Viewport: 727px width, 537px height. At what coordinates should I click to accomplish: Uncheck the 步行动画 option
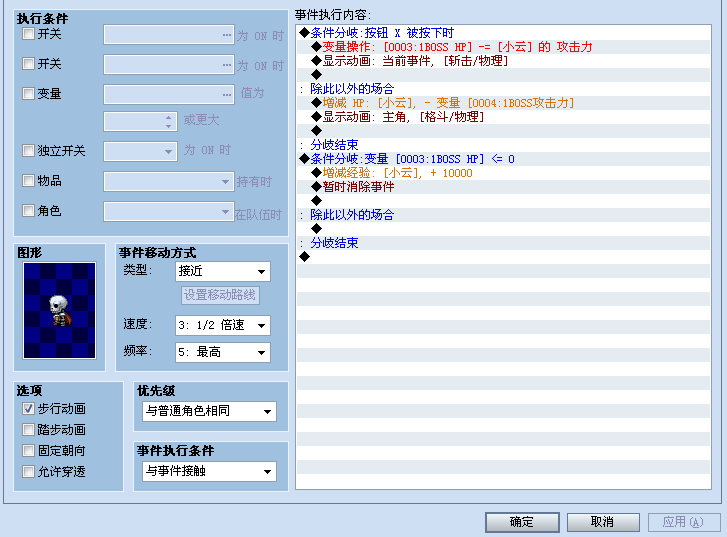click(x=29, y=409)
